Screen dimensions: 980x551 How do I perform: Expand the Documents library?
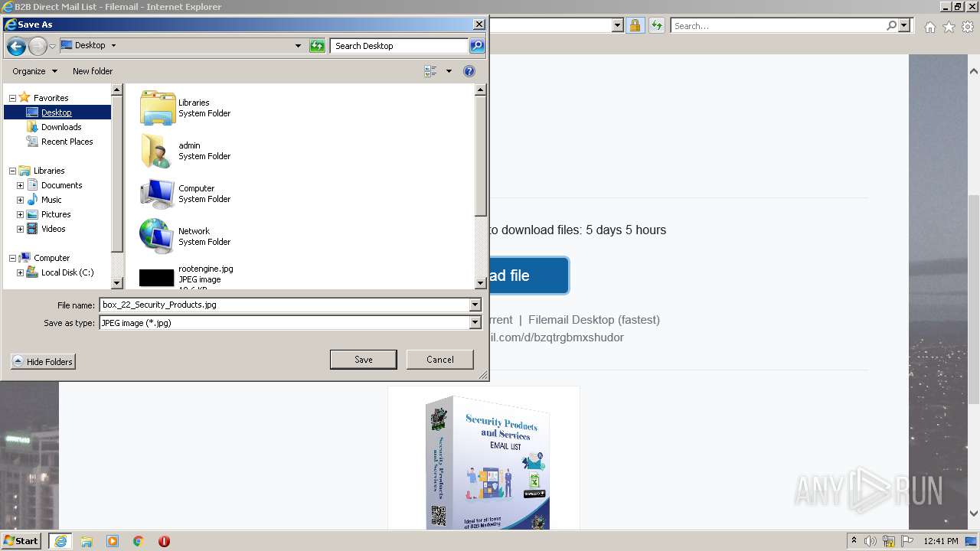coord(20,185)
